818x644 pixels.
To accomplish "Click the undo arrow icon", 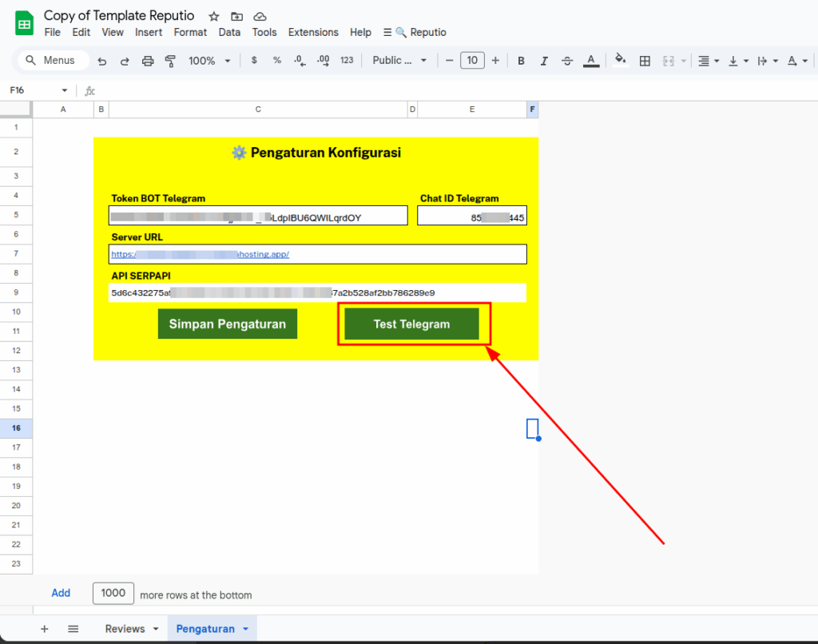I will [101, 61].
